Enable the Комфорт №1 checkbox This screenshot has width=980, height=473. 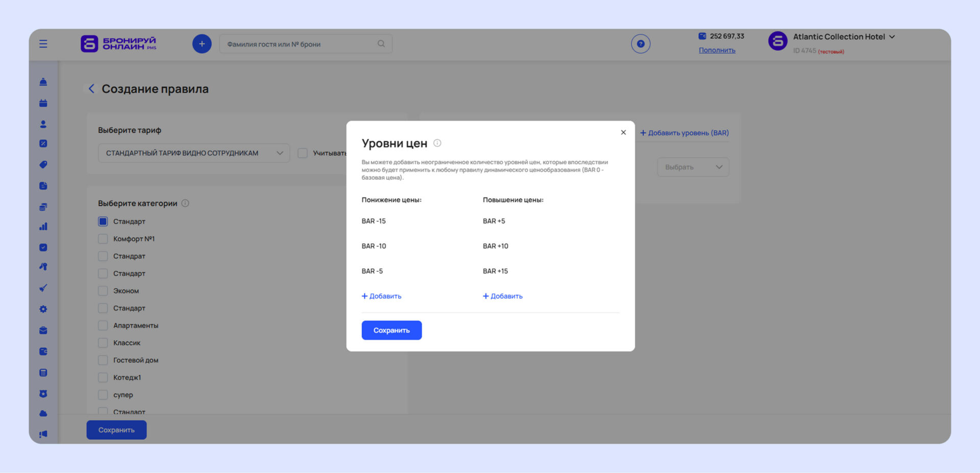click(x=103, y=239)
